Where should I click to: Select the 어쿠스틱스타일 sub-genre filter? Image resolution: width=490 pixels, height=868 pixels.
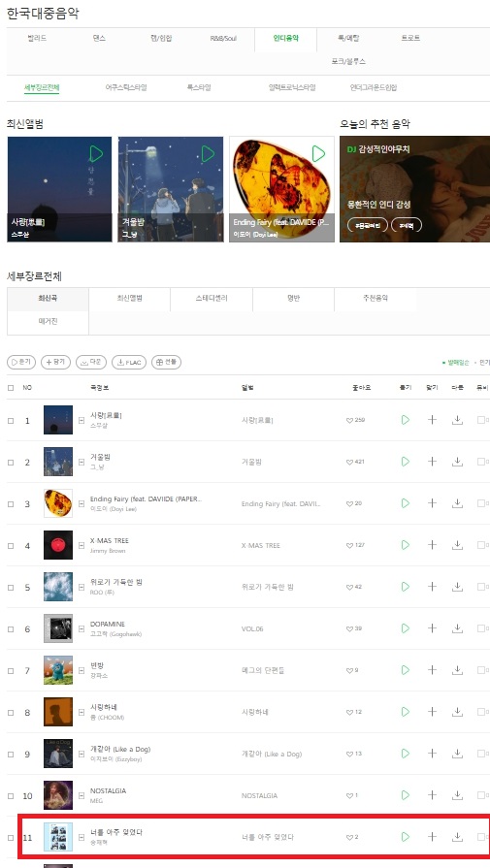pyautogui.click(x=126, y=87)
